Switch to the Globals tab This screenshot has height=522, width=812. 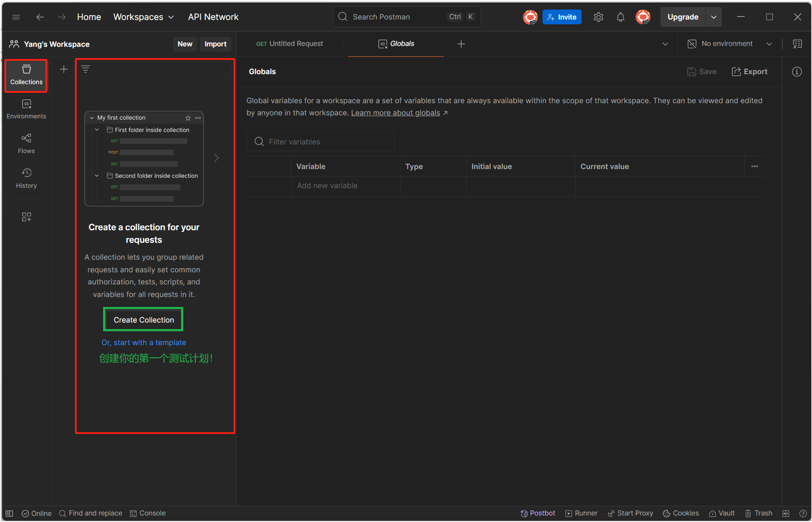[x=396, y=44]
